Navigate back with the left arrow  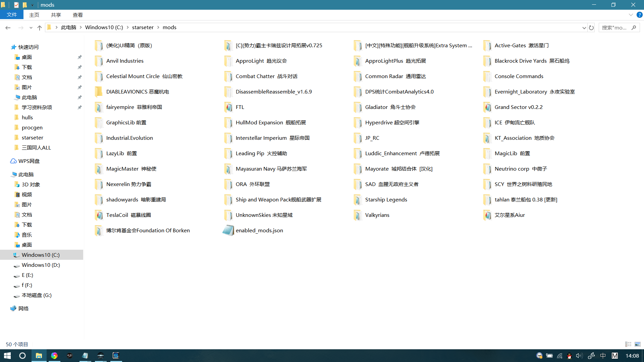coord(8,28)
